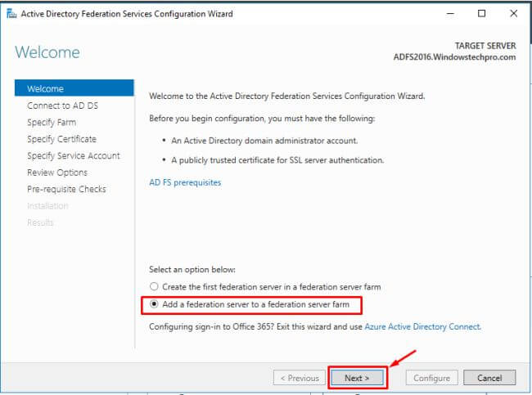Click the AD FS wizard title bar icon
The width and height of the screenshot is (532, 395).
(x=11, y=14)
